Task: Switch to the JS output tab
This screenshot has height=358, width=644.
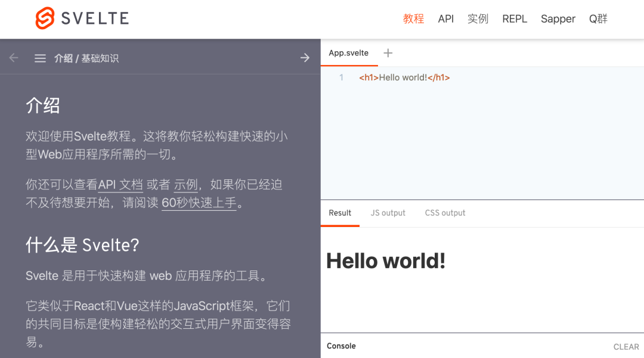Action: [x=388, y=213]
